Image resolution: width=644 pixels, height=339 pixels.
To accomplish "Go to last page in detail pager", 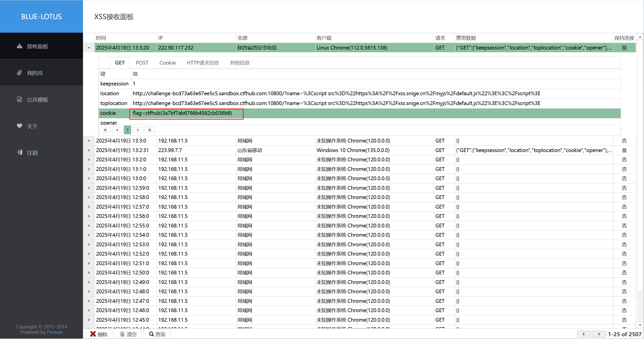I will [150, 130].
